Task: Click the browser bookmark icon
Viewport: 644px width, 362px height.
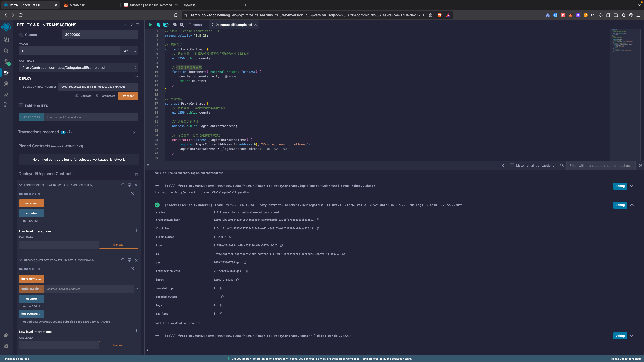Action: click(176, 15)
